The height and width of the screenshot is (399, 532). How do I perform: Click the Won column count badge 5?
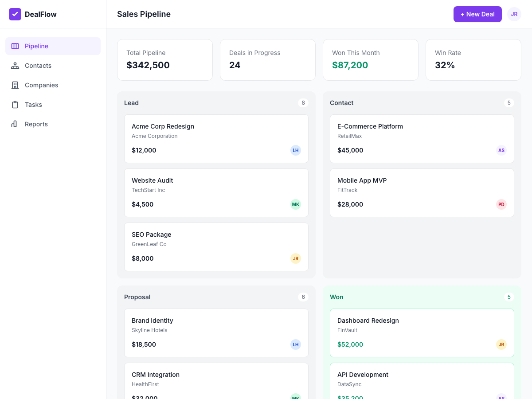click(509, 297)
